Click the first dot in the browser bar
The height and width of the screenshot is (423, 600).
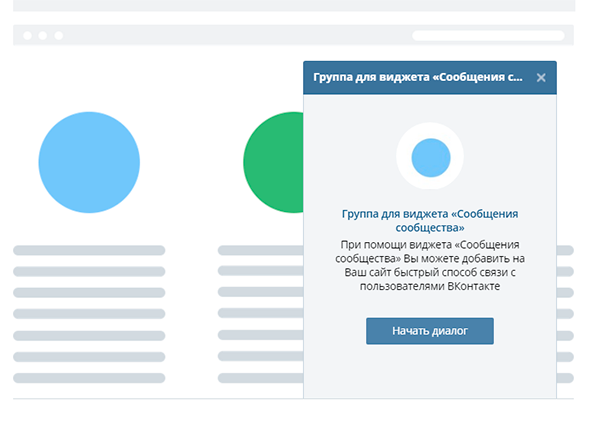click(x=26, y=36)
